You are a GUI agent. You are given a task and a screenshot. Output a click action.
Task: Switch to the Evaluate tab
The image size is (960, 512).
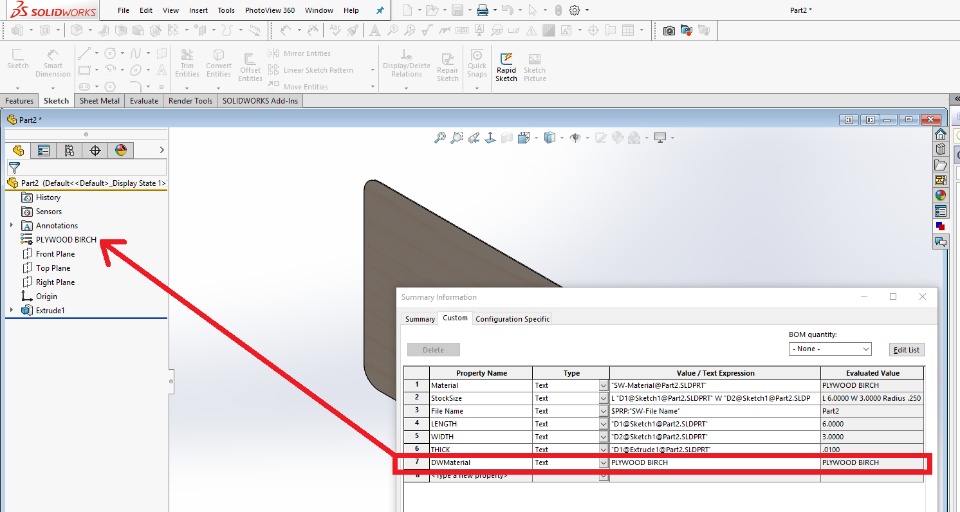click(x=144, y=101)
